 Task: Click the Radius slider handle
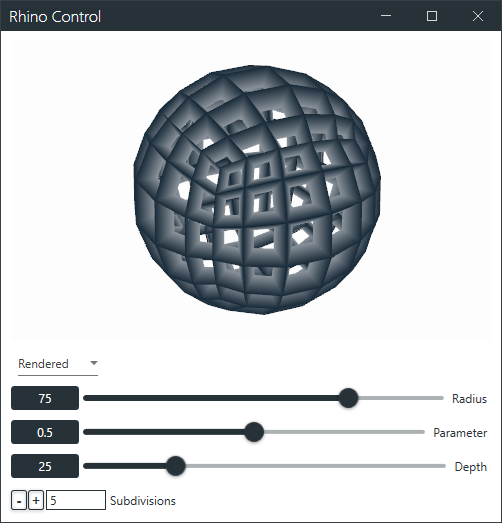[348, 398]
